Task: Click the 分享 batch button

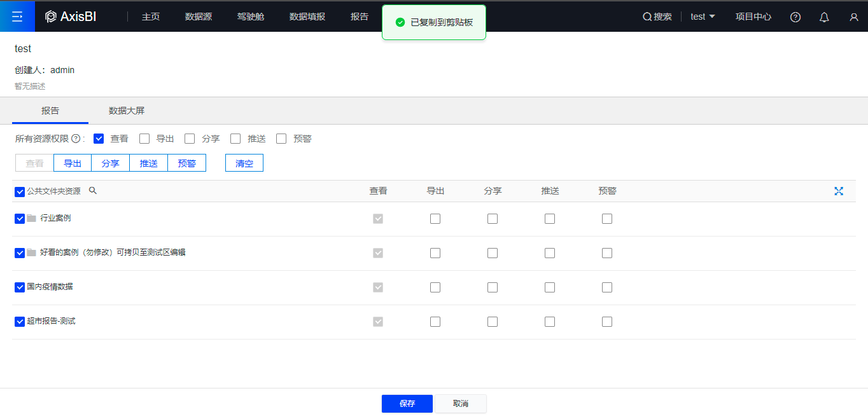Action: pyautogui.click(x=111, y=163)
